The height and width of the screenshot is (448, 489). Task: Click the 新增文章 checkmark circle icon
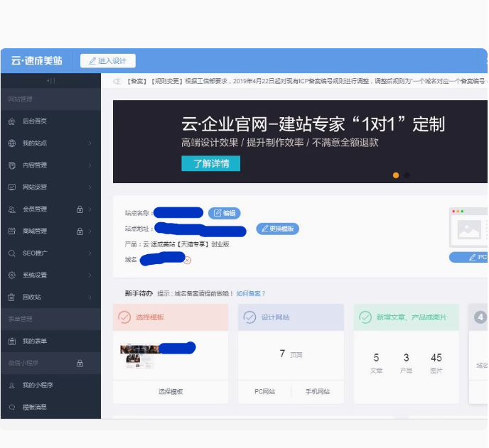[365, 317]
